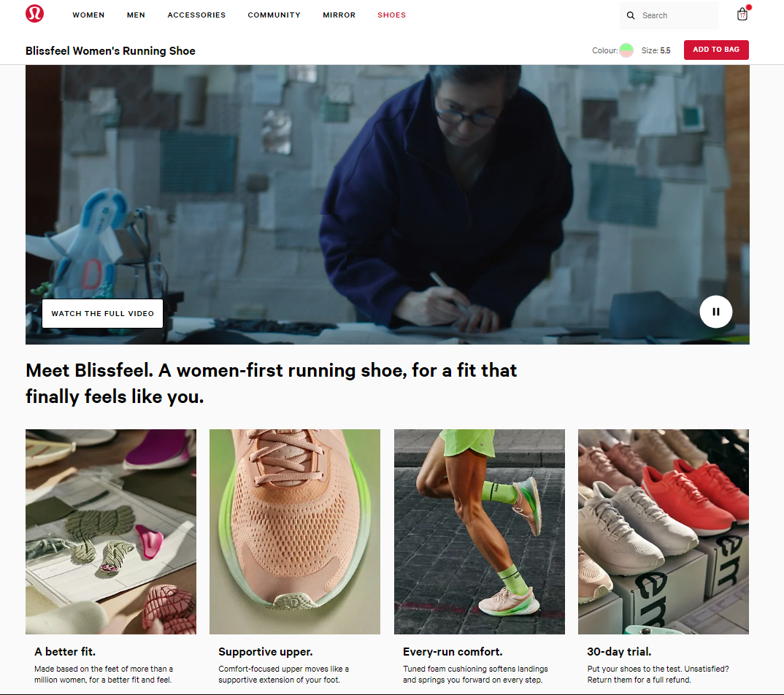Screen dimensions: 784x695
Task: Click the Size 5.5 selector
Action: coord(656,50)
